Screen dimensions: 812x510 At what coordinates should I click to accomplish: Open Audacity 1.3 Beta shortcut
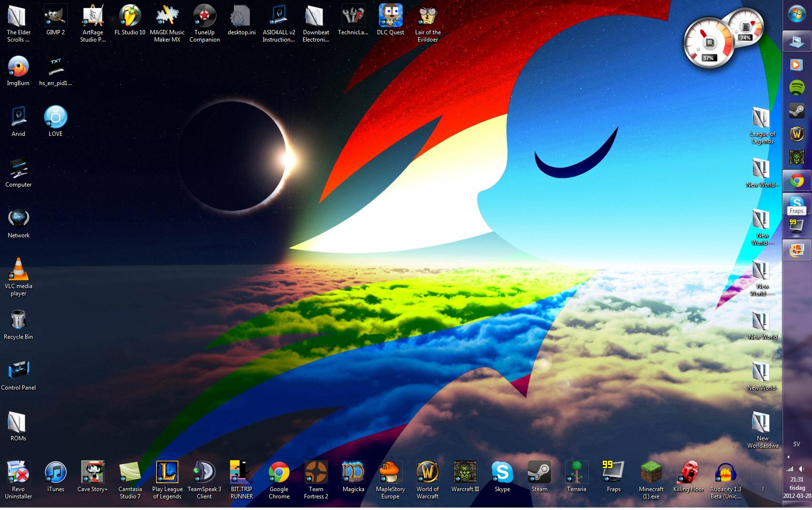(725, 480)
